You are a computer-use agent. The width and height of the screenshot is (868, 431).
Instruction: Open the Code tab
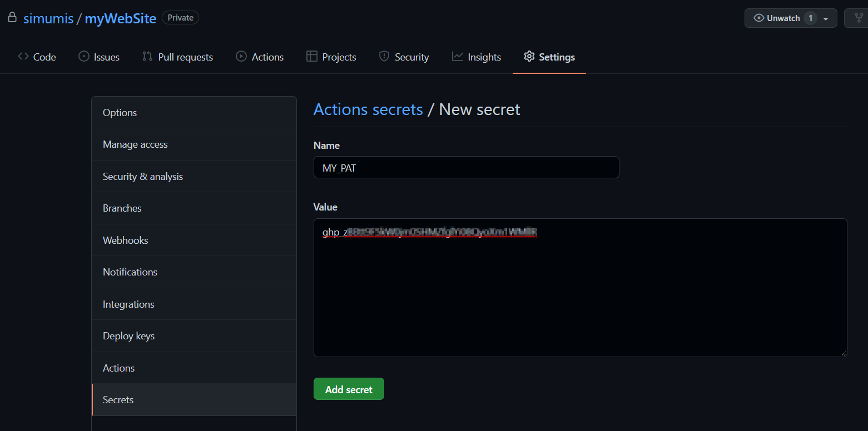pyautogui.click(x=37, y=57)
